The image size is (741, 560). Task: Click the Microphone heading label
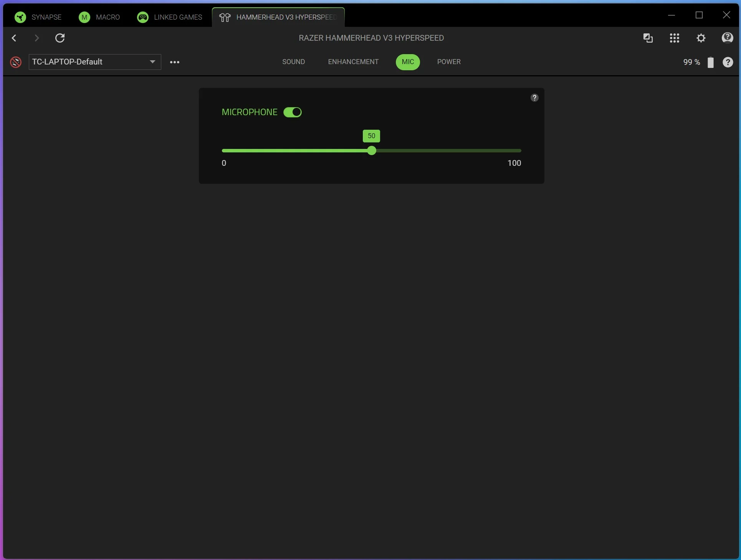(250, 112)
